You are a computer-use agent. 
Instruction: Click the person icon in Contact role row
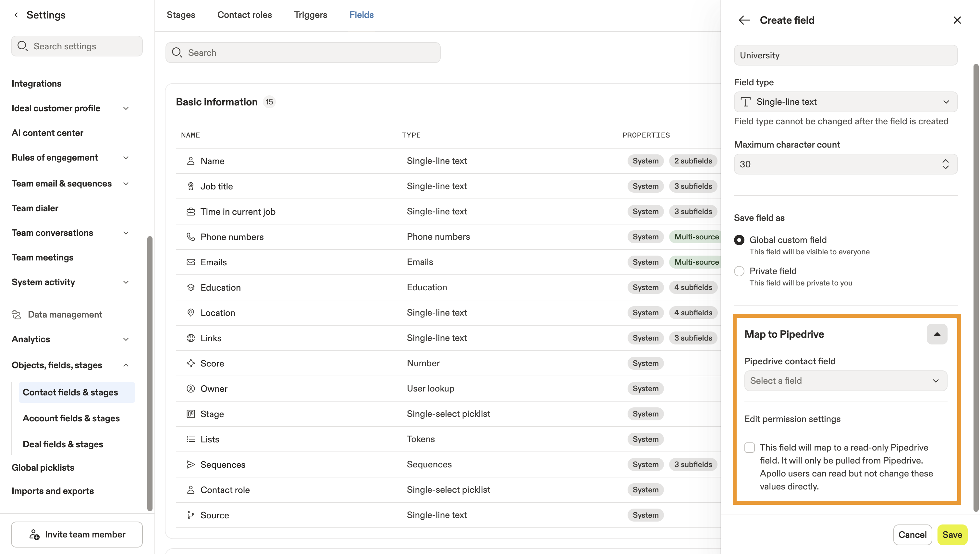[x=191, y=490]
